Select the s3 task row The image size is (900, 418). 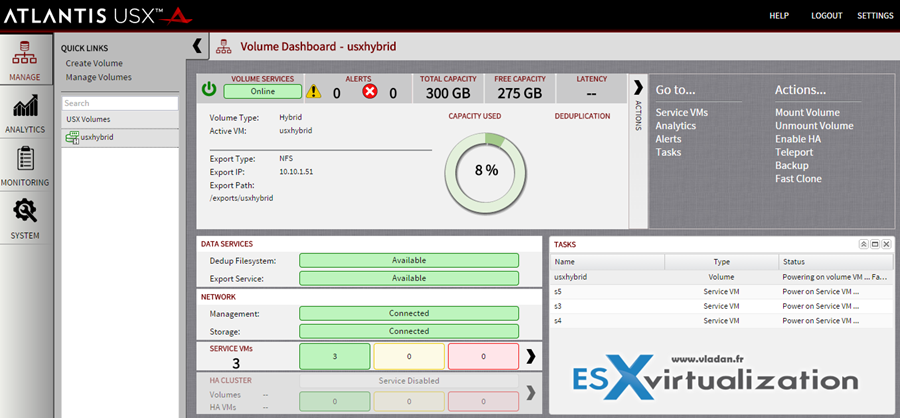721,307
